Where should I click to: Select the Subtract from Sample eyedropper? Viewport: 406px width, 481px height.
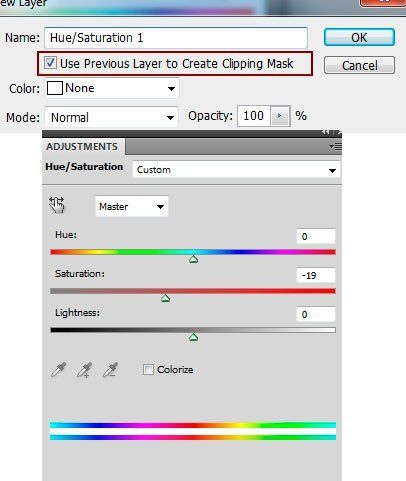(110, 370)
